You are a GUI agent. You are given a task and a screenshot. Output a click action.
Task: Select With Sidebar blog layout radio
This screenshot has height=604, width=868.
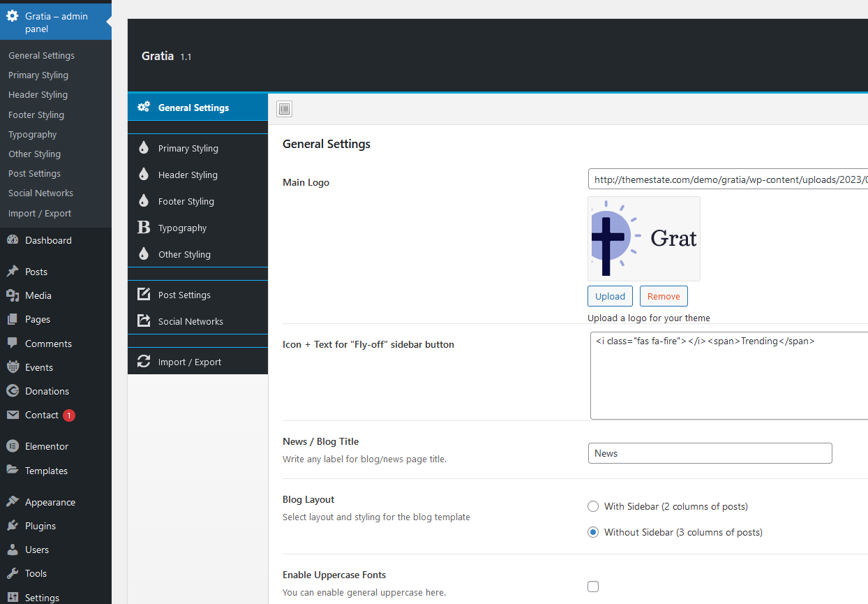(593, 506)
